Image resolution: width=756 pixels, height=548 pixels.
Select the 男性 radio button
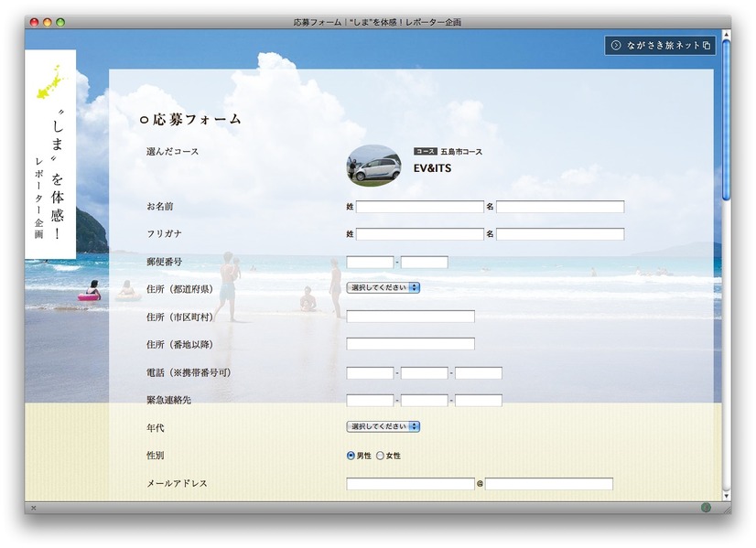tap(351, 456)
